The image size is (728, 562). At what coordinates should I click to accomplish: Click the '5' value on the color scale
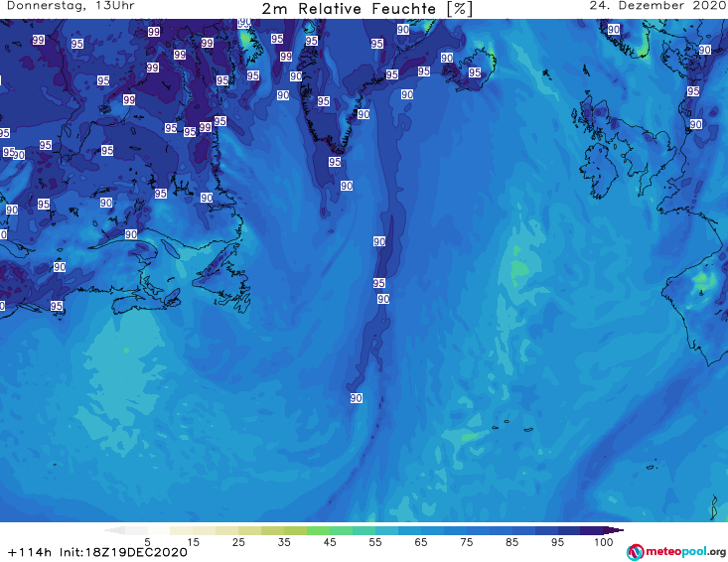(x=147, y=542)
